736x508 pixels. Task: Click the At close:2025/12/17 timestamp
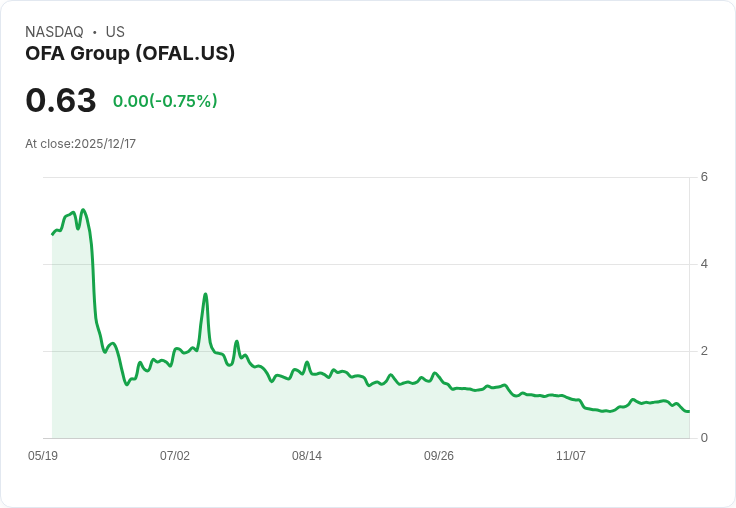coord(81,144)
